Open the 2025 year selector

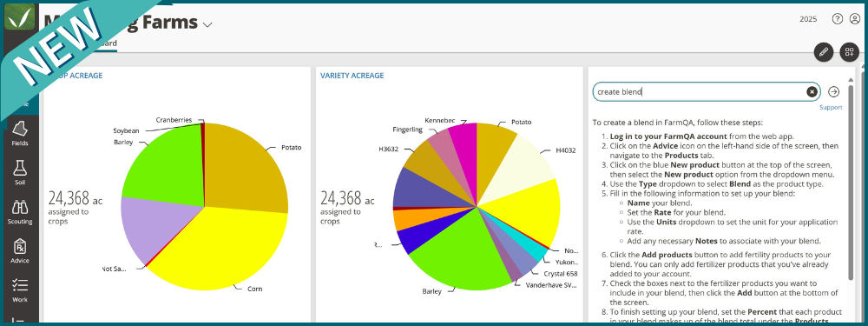[x=808, y=19]
